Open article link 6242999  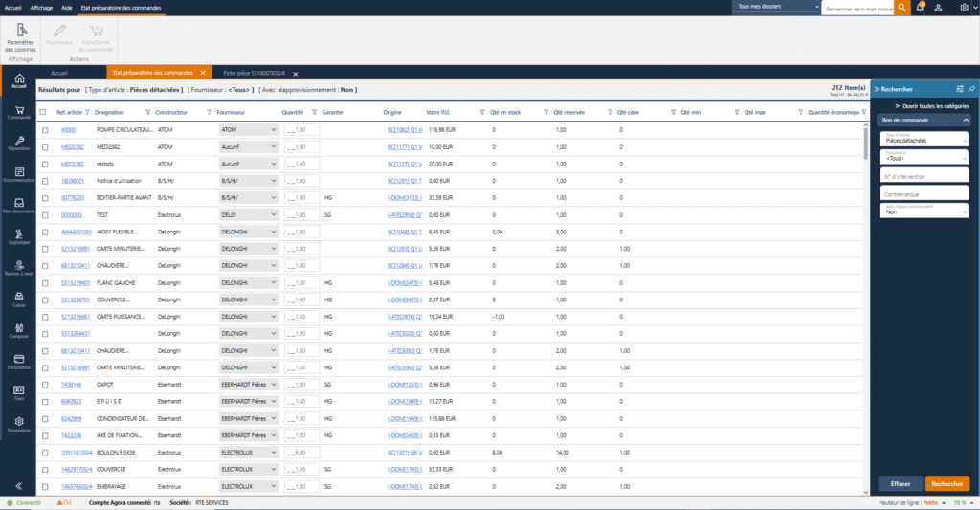[74, 418]
